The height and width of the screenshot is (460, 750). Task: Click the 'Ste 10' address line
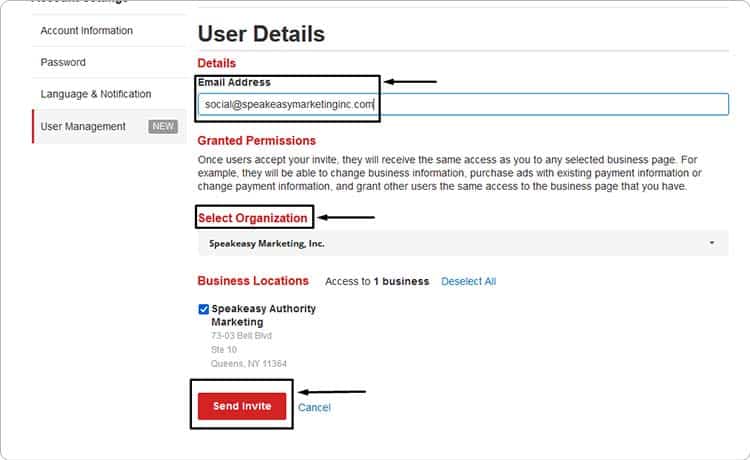(x=224, y=350)
